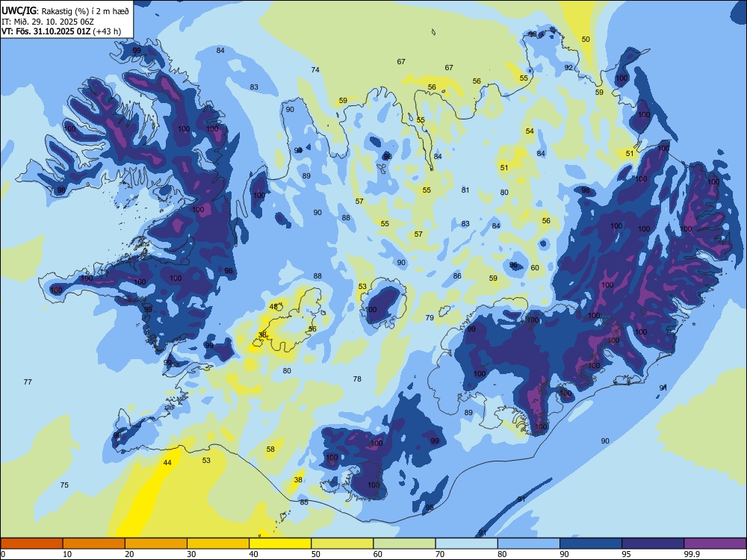Click the map value '81'
Image resolution: width=747 pixels, height=560 pixels.
pos(465,190)
